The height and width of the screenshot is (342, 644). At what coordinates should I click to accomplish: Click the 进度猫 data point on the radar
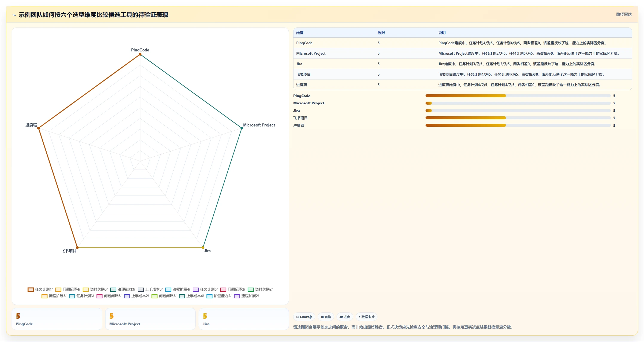point(39,128)
